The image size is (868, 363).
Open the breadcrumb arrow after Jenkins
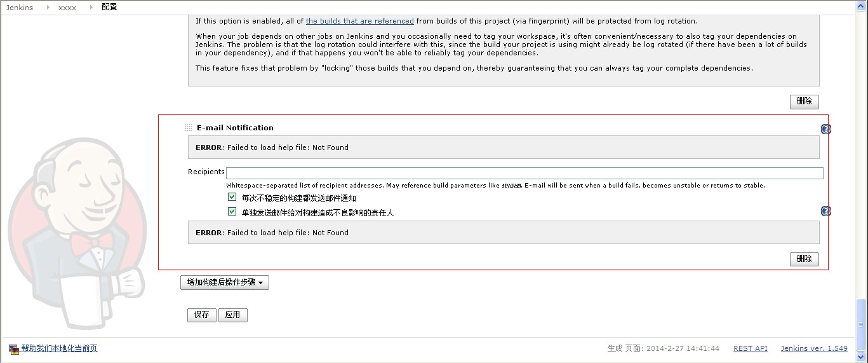(48, 8)
